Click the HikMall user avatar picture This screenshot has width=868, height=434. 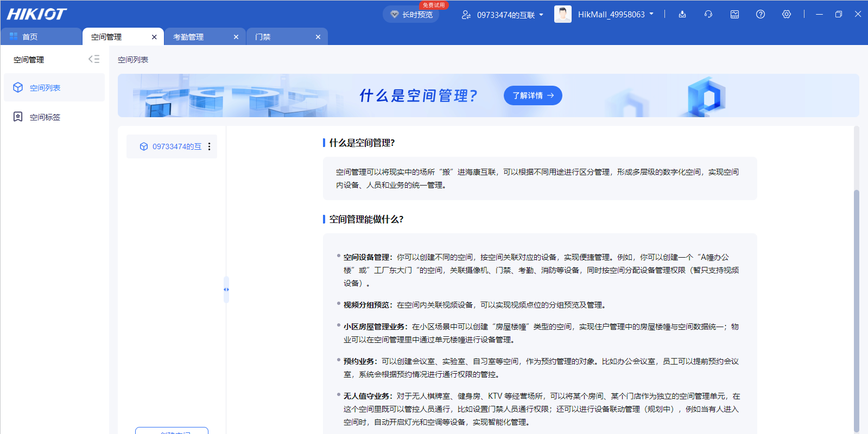563,15
